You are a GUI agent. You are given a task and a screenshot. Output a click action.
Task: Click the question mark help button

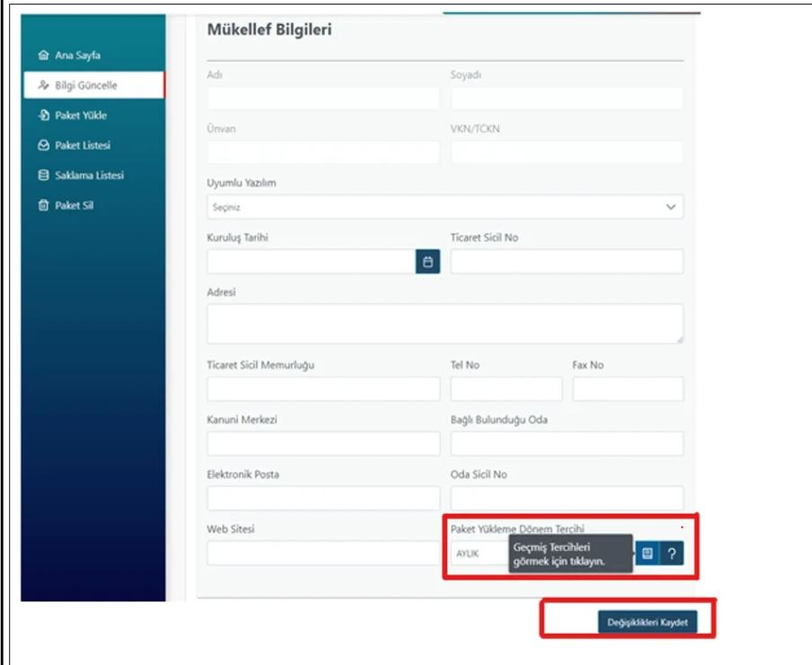(x=671, y=554)
